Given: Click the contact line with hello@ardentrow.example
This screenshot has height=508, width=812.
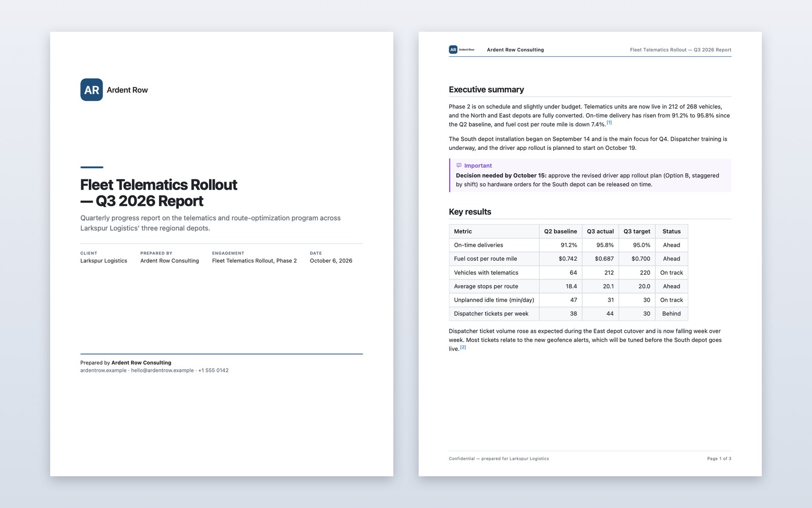Looking at the screenshot, I should pyautogui.click(x=154, y=370).
